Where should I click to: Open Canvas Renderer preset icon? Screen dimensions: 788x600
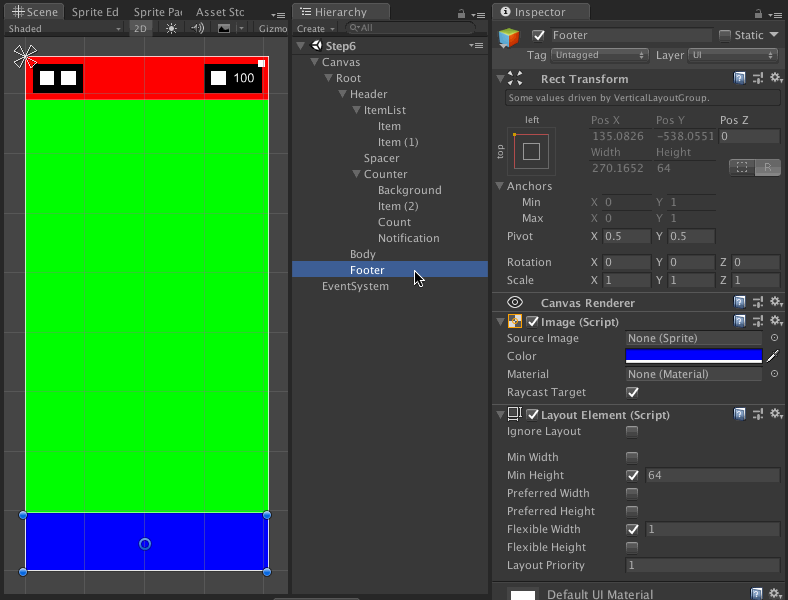(758, 302)
